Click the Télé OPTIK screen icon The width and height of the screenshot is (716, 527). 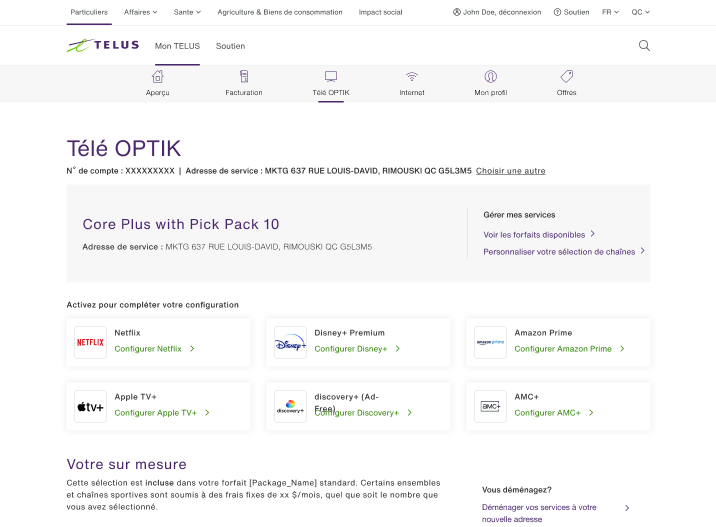[331, 76]
